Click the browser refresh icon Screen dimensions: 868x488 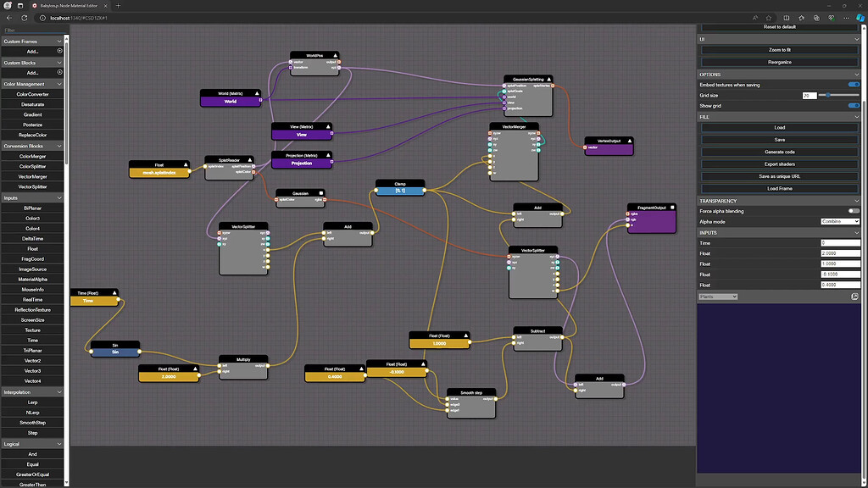pos(23,18)
